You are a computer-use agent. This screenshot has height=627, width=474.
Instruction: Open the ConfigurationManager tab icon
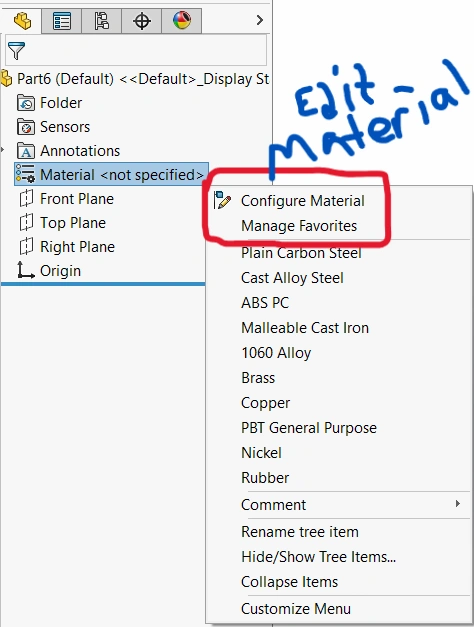tap(102, 21)
